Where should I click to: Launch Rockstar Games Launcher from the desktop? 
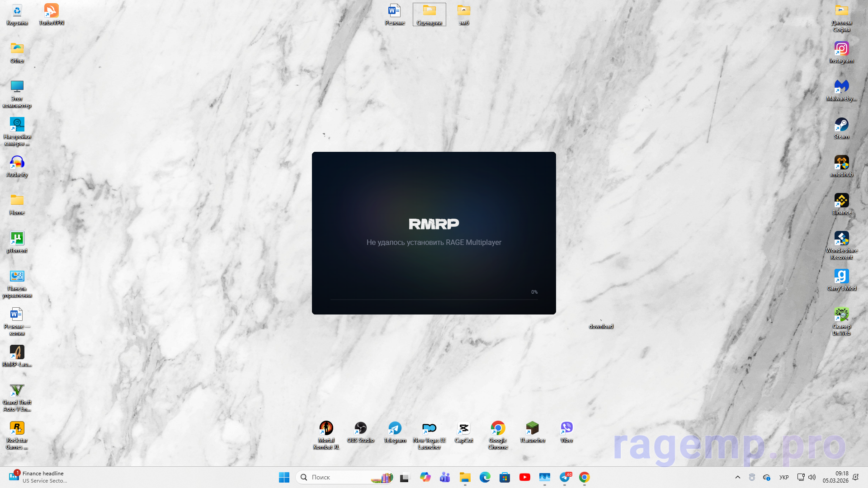click(x=17, y=429)
